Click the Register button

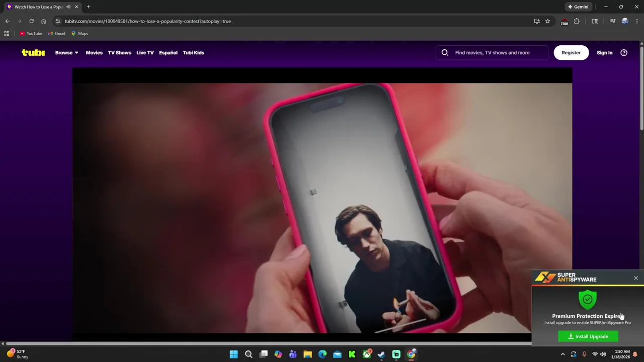(x=571, y=52)
